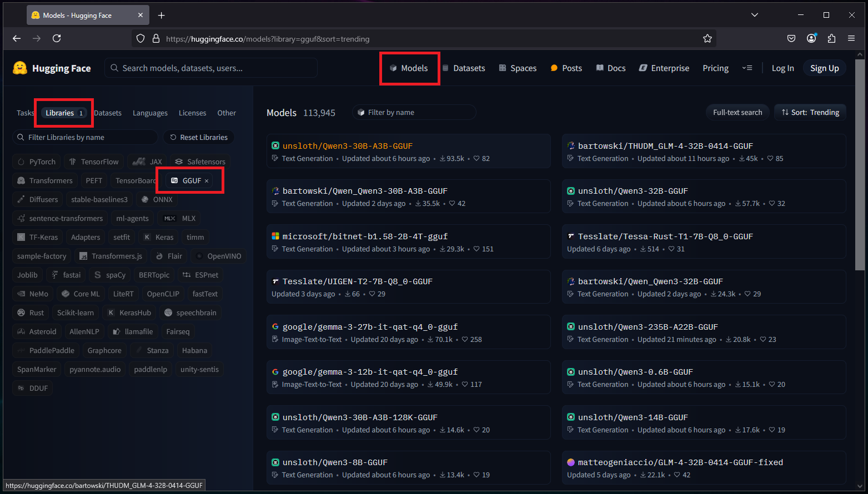868x494 pixels.
Task: Select the OpenVINO library chip
Action: point(218,256)
